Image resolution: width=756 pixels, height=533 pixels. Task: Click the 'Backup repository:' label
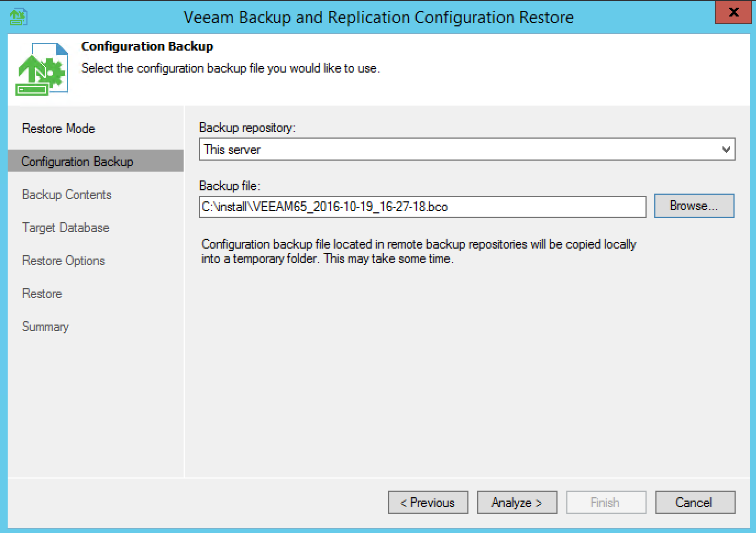[247, 128]
